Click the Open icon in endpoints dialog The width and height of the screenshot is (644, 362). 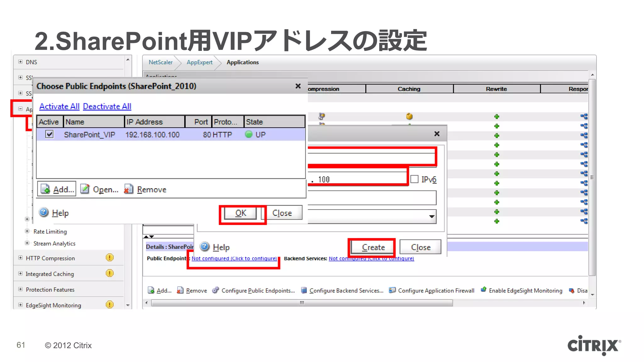pyautogui.click(x=85, y=189)
